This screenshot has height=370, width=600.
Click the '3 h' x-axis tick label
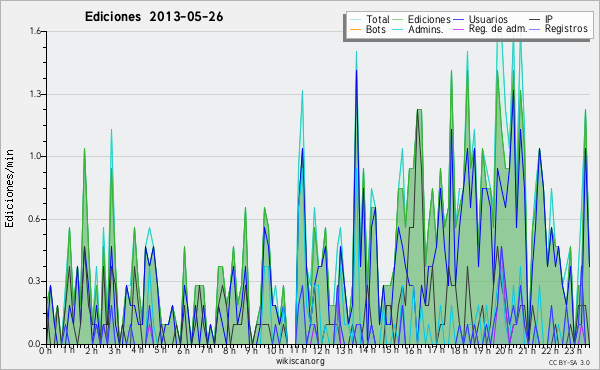pyautogui.click(x=114, y=351)
